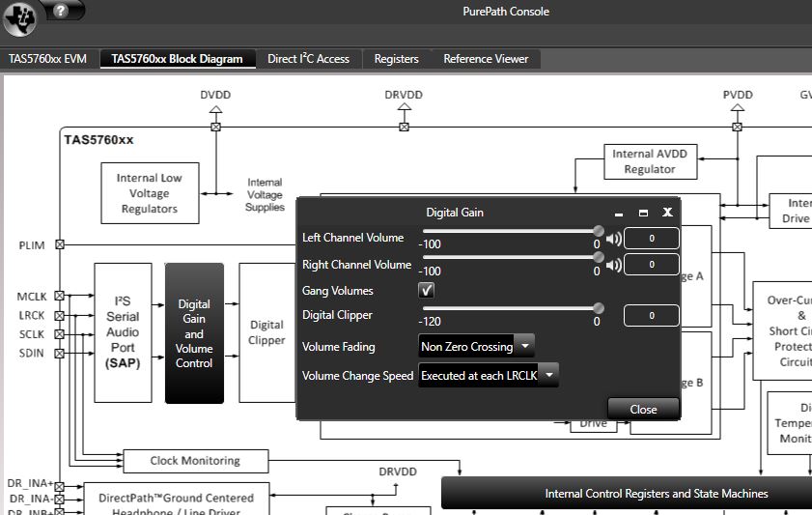The image size is (812, 515).
Task: Click the MCLK pin box
Action: coord(60,296)
